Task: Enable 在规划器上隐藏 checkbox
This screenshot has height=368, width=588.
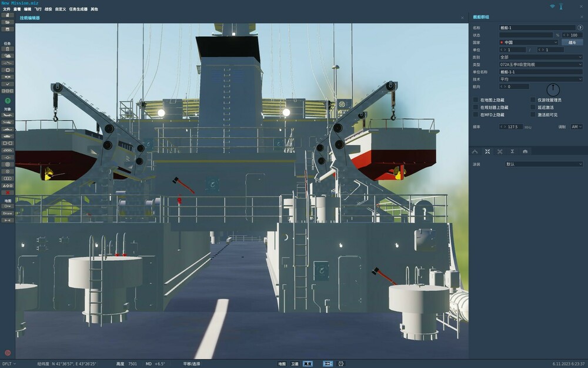Action: [x=476, y=107]
